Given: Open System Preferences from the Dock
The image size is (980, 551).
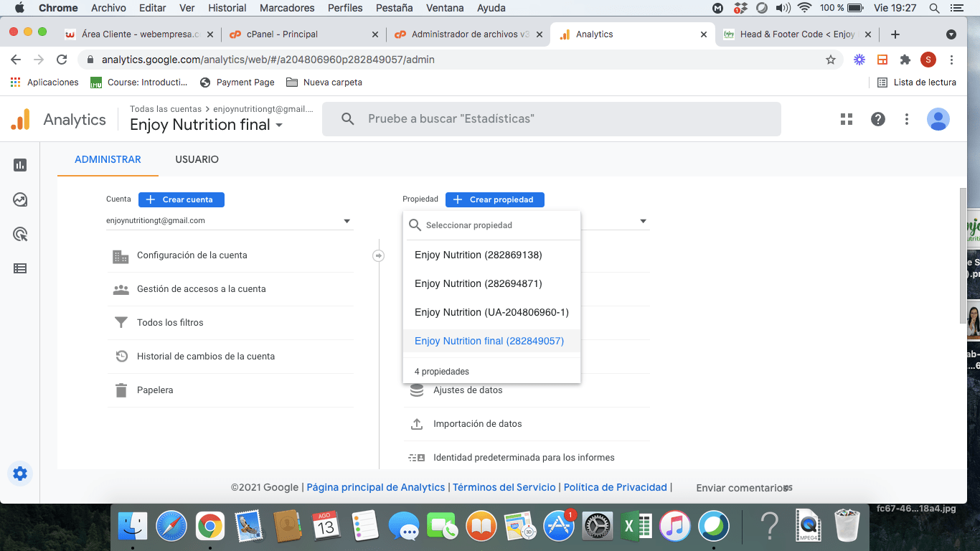Looking at the screenshot, I should click(x=598, y=527).
